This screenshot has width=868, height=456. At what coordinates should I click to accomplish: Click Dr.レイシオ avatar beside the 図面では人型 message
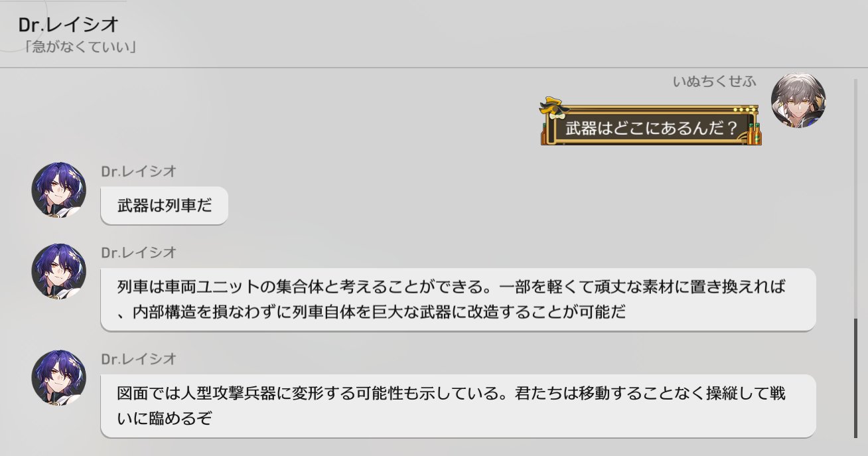(x=59, y=378)
